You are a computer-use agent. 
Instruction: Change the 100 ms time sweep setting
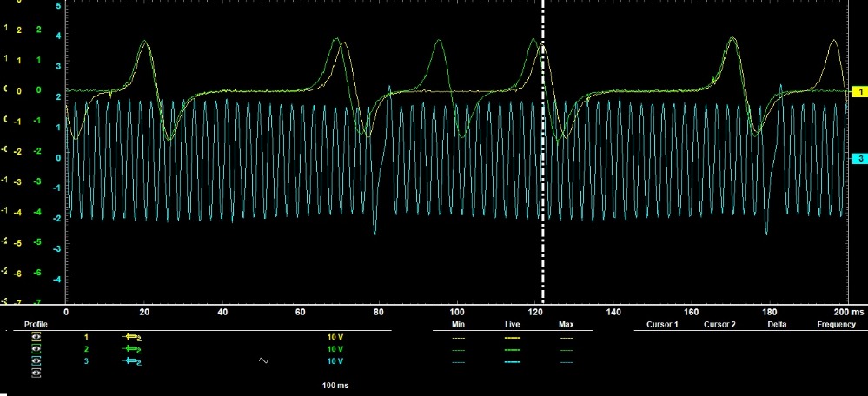click(x=335, y=384)
